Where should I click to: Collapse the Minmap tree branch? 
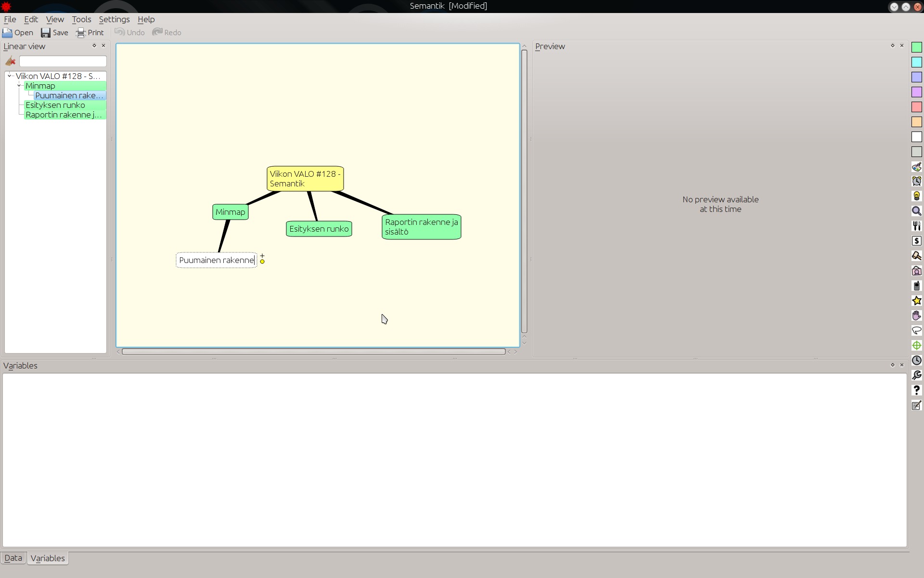pyautogui.click(x=19, y=85)
